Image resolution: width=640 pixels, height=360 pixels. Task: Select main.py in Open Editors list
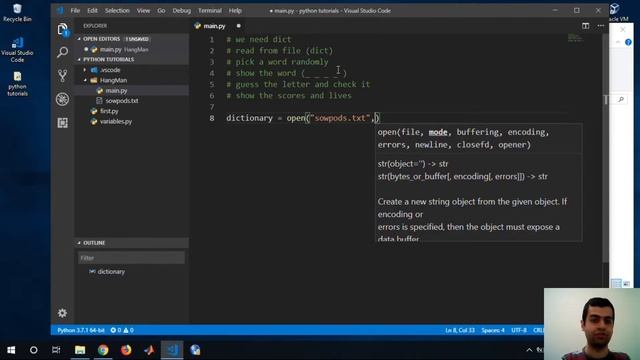(x=132, y=49)
